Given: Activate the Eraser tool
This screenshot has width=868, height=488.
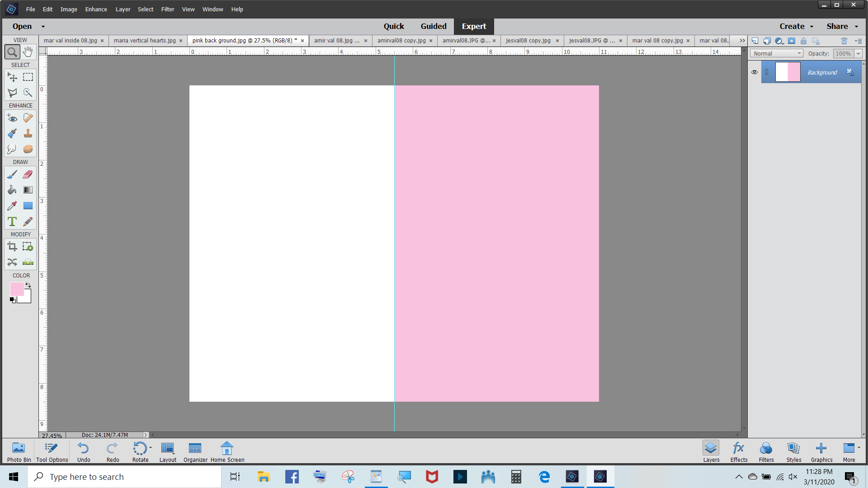Looking at the screenshot, I should click(28, 174).
